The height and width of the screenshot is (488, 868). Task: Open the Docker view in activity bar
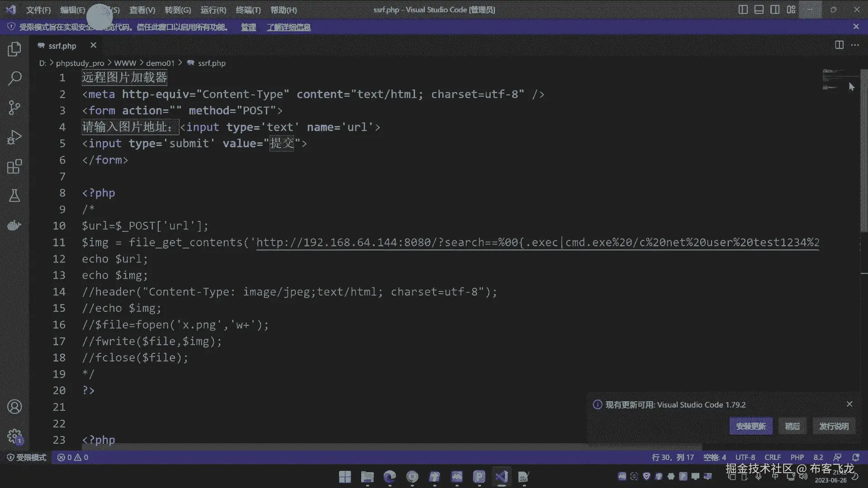click(x=14, y=225)
